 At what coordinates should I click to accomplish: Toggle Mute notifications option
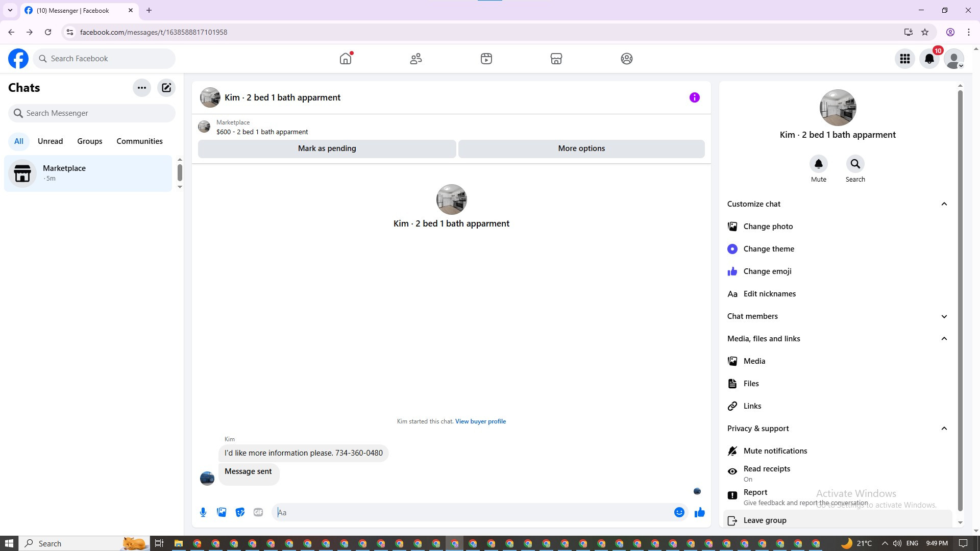[x=775, y=451]
